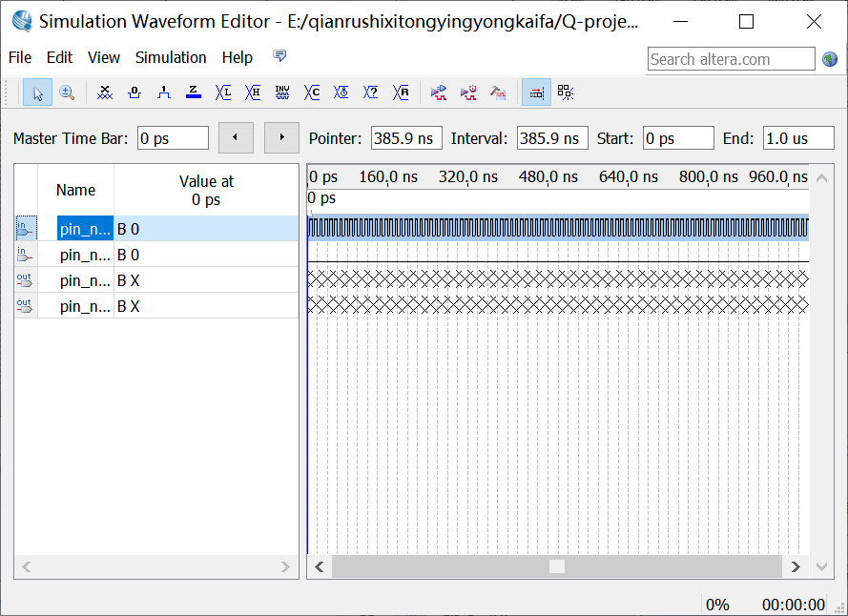
Task: Focus the Search altera.com field
Action: tap(732, 59)
